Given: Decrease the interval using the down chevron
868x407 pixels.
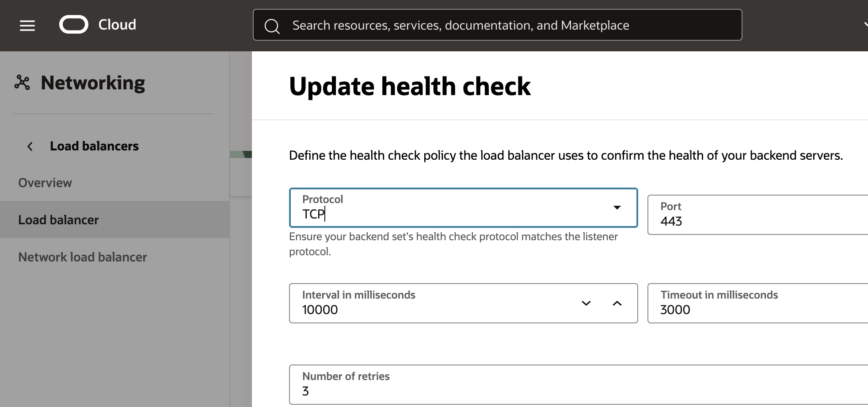Looking at the screenshot, I should [586, 303].
